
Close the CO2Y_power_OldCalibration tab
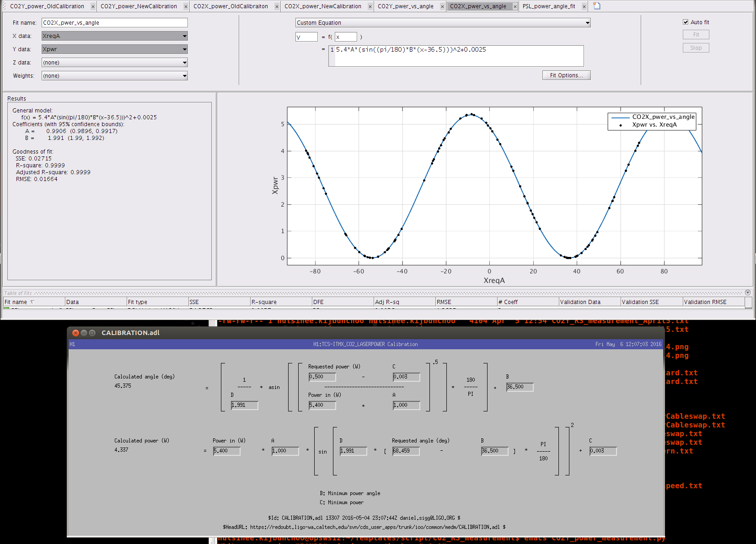pos(93,6)
